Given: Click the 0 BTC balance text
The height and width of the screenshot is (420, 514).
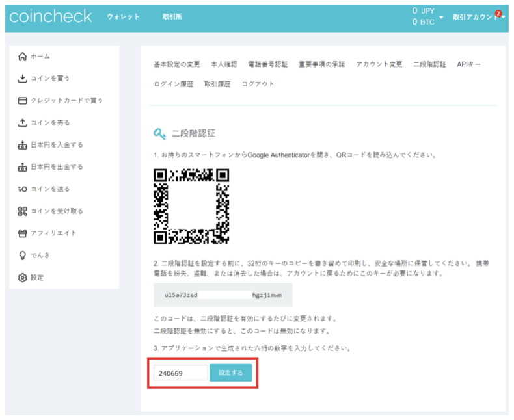Looking at the screenshot, I should [x=423, y=22].
